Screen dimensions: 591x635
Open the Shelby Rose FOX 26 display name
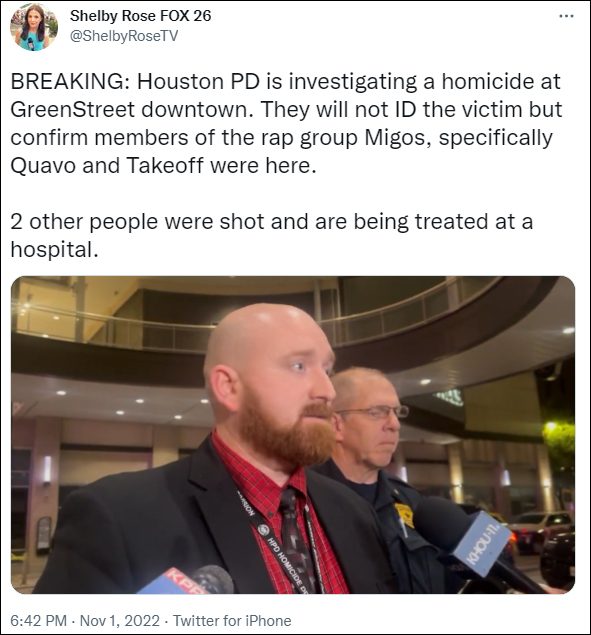[x=141, y=16]
